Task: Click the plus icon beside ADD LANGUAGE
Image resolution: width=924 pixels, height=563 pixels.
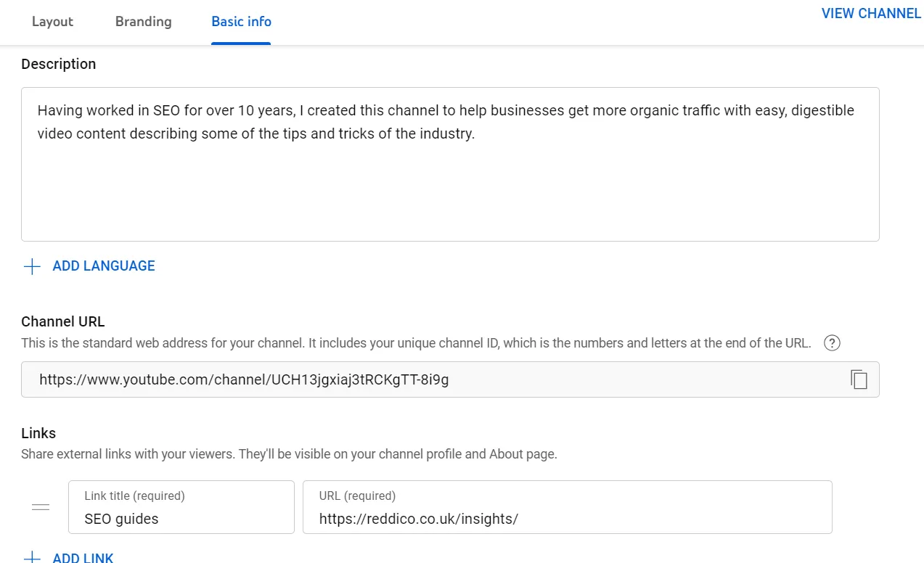Action: coord(32,266)
